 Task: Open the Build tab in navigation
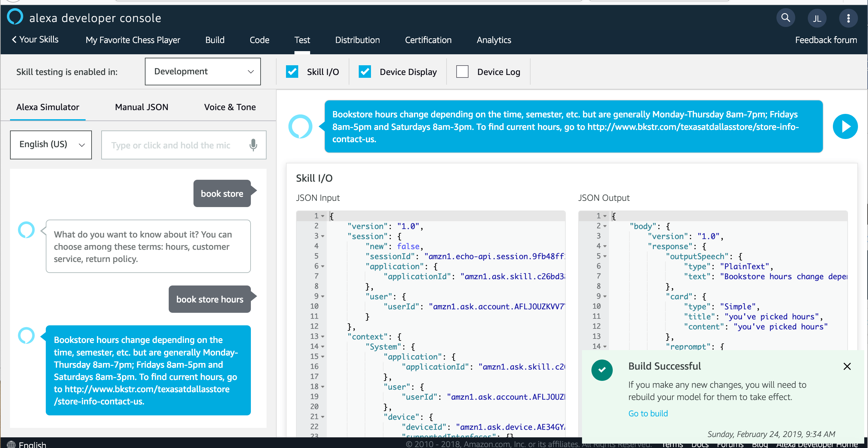coord(214,40)
